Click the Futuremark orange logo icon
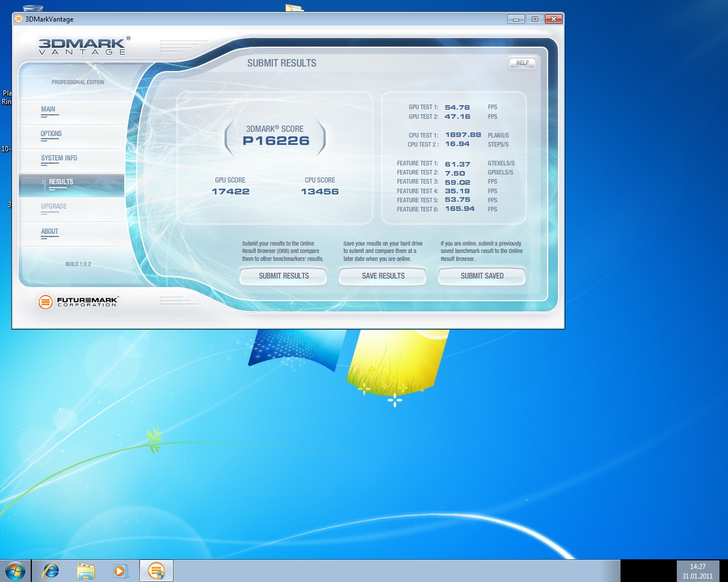Viewport: 728px width, 582px height. coord(45,302)
